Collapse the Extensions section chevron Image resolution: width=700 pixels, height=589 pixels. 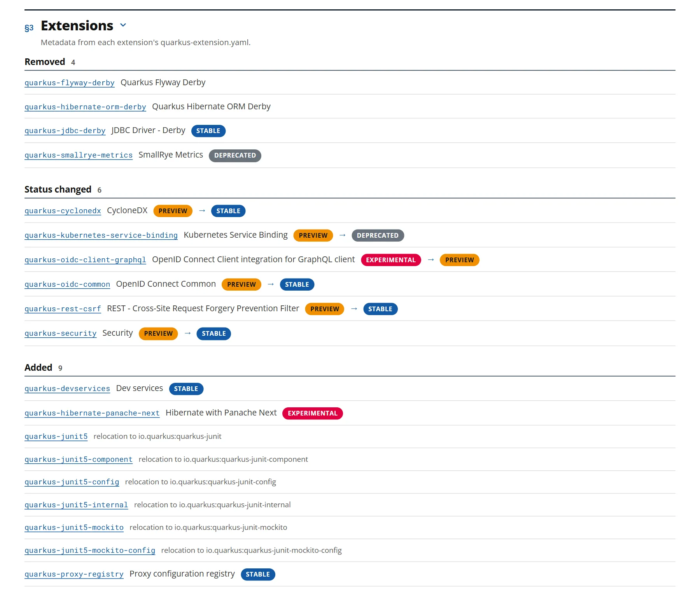(123, 25)
